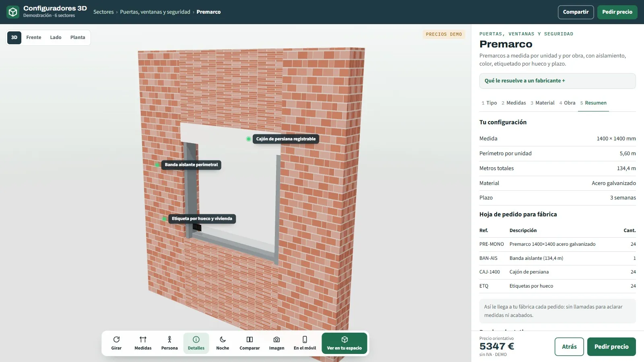The width and height of the screenshot is (644, 362).
Task: Switch to Frente view
Action: click(x=34, y=37)
